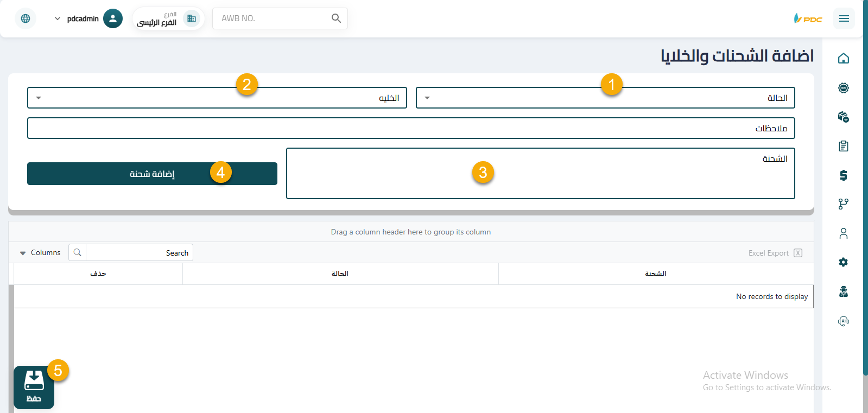Open the package with checkmark sidebar icon
The height and width of the screenshot is (413, 868).
coord(843,117)
